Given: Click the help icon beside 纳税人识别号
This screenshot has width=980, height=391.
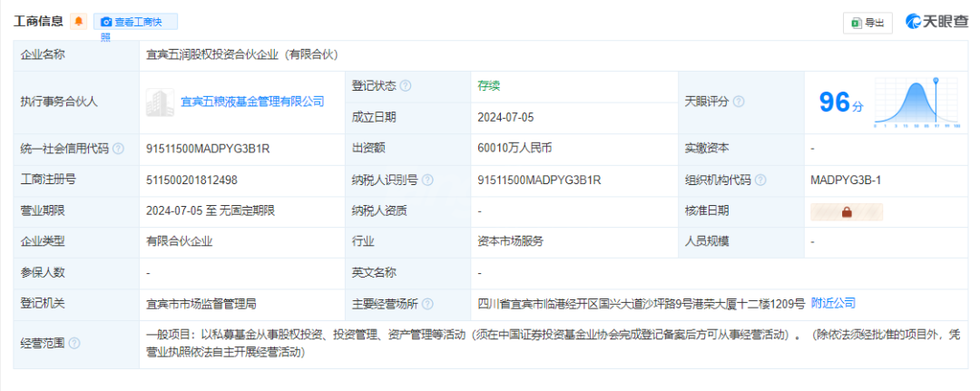Looking at the screenshot, I should coord(427,180).
